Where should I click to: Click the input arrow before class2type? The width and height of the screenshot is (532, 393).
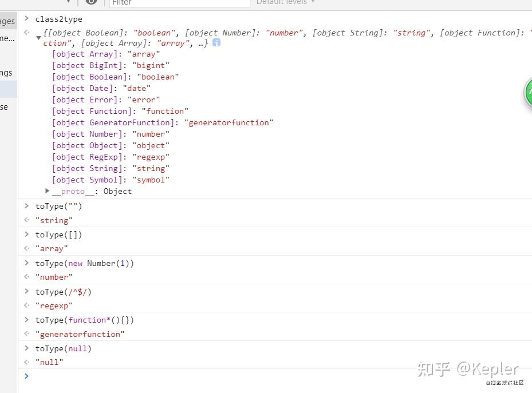pyautogui.click(x=26, y=18)
